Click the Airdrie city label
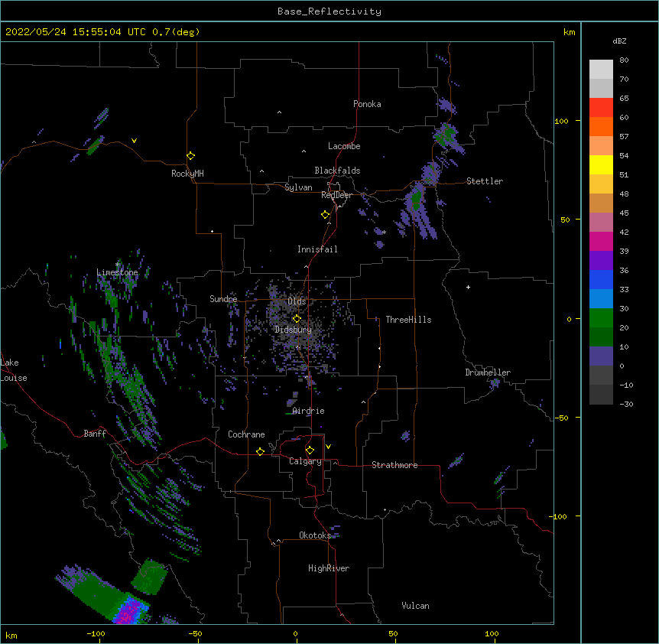The image size is (659, 644). tap(308, 411)
